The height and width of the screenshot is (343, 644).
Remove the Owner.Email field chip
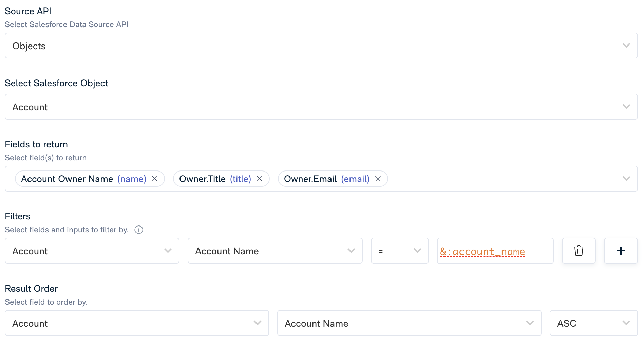(378, 179)
